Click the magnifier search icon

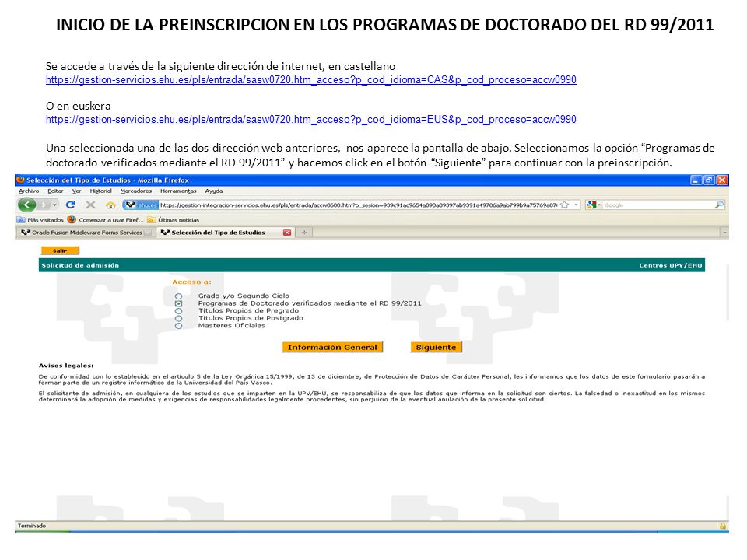coord(719,205)
